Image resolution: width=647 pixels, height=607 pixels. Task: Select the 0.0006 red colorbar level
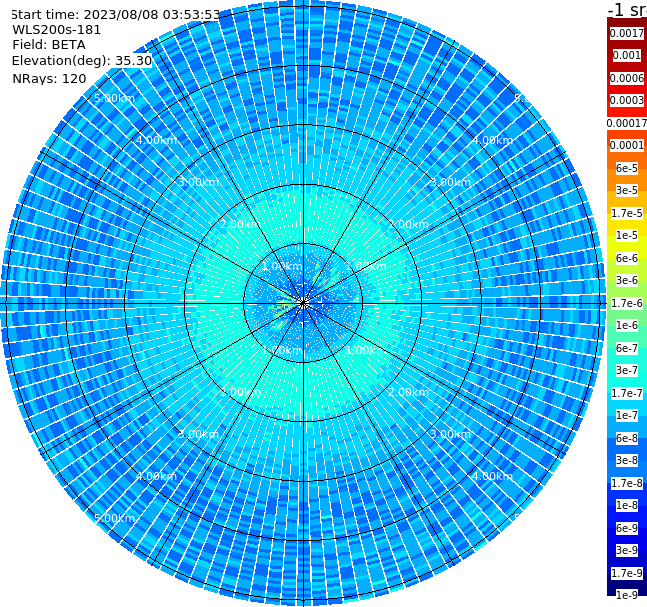[x=626, y=78]
